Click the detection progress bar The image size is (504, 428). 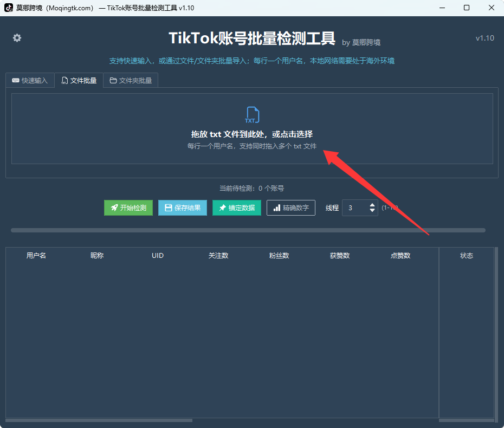pos(248,230)
